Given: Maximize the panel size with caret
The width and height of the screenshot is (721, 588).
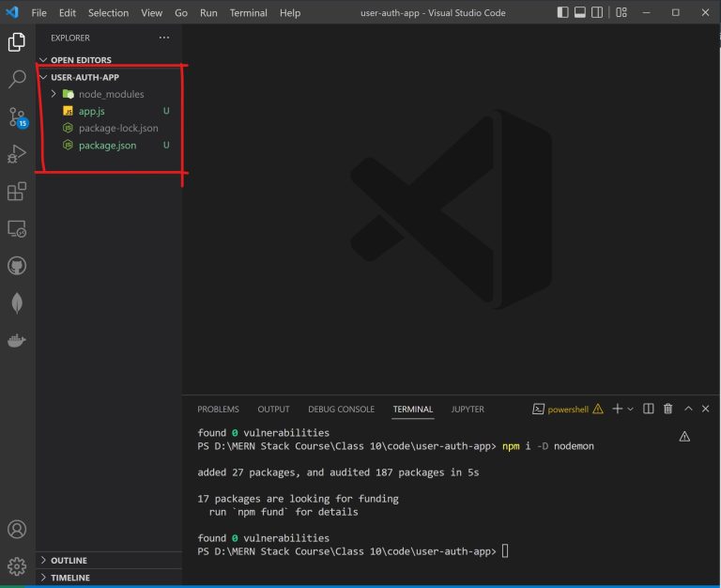Looking at the screenshot, I should (688, 409).
